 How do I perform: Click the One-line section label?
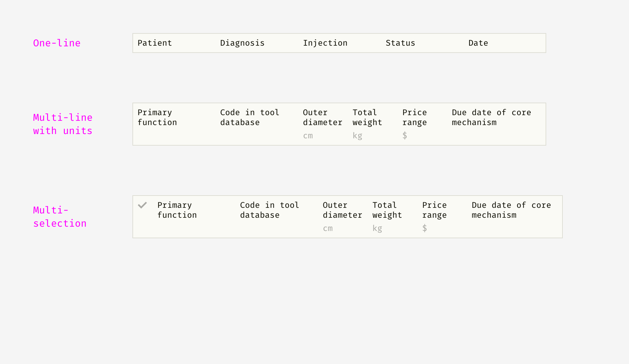point(57,43)
